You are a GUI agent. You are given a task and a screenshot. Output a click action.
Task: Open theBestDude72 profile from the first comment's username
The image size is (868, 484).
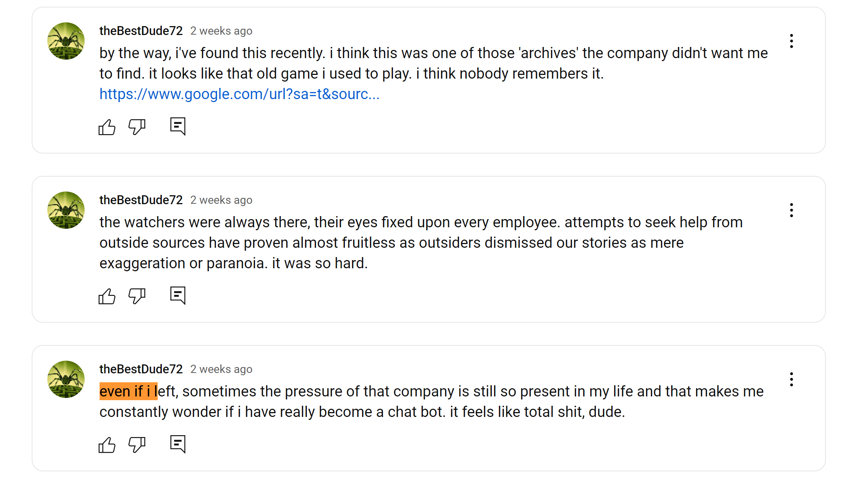[x=141, y=31]
